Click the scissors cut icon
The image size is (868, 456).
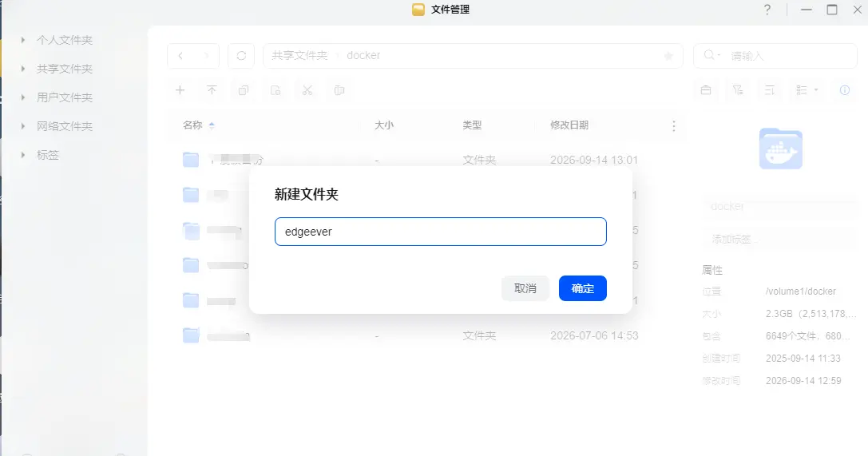(307, 90)
